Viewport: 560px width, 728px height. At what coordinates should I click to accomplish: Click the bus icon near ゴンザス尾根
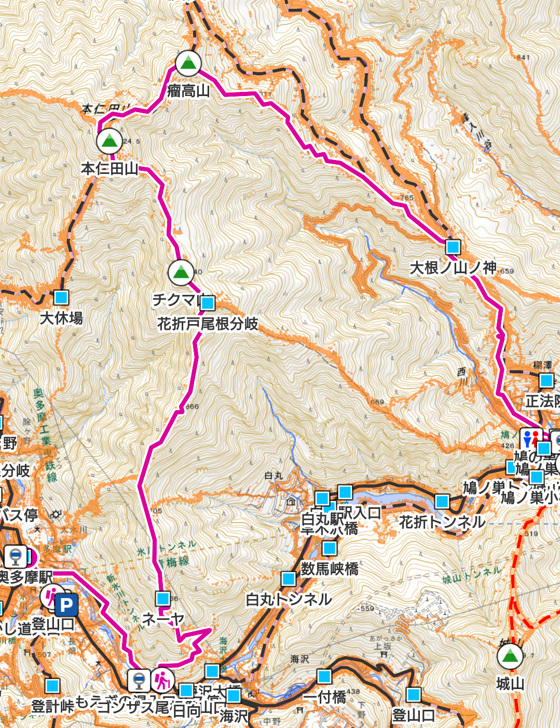click(139, 679)
